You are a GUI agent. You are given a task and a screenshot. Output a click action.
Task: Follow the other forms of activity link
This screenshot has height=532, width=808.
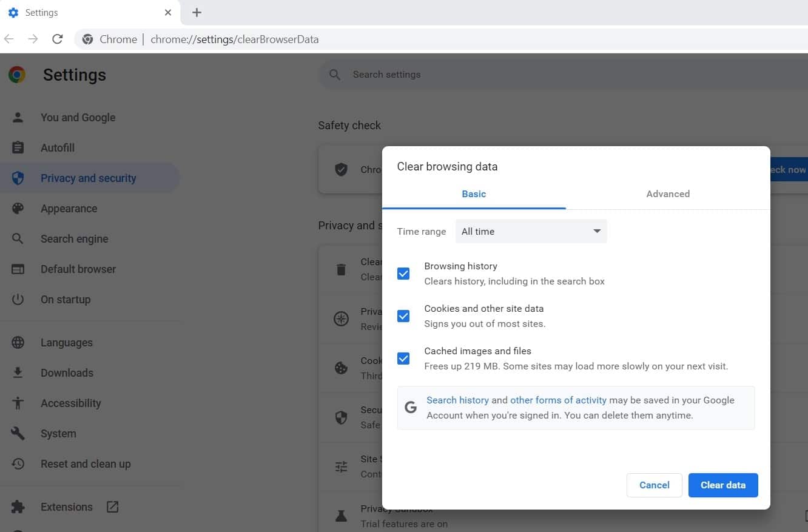pyautogui.click(x=558, y=400)
